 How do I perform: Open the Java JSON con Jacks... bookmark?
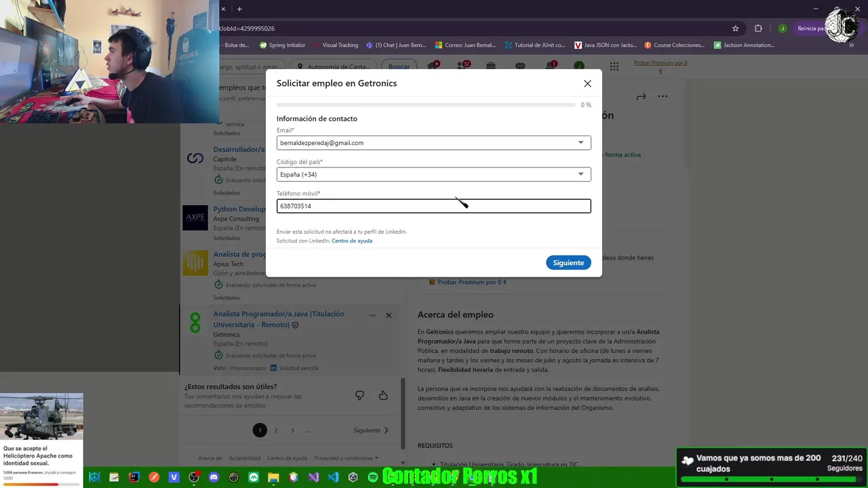tap(606, 45)
